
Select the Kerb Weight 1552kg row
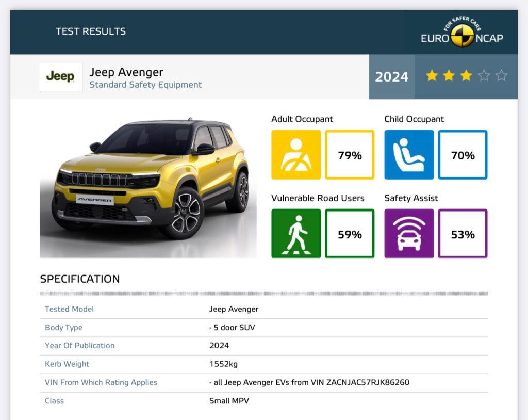[x=263, y=364]
